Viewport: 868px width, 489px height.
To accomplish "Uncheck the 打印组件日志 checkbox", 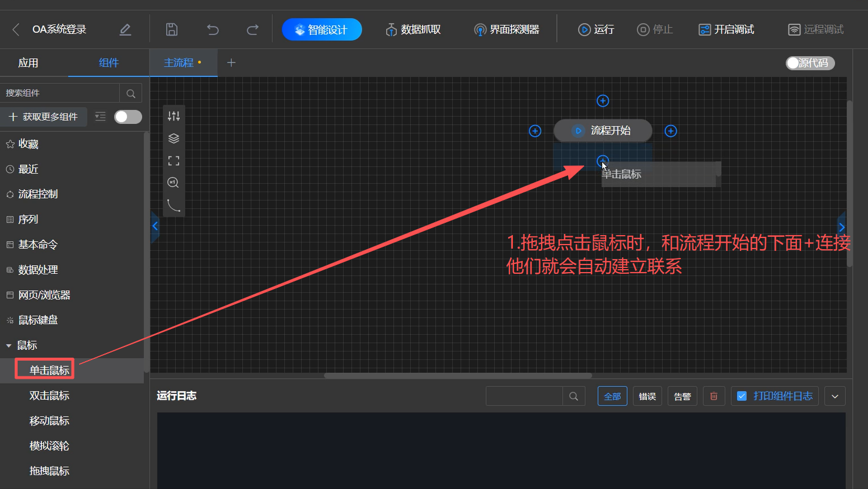I will point(742,396).
